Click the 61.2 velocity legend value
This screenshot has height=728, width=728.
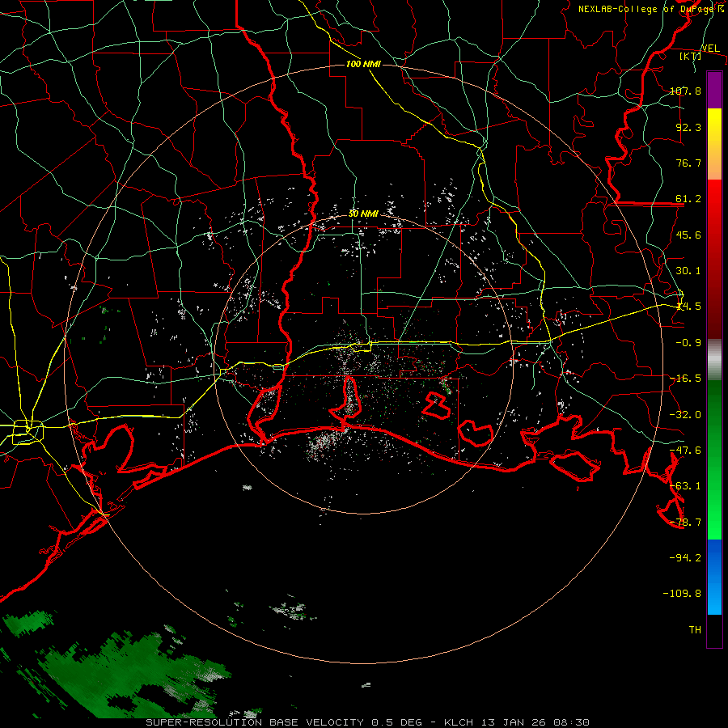point(688,199)
